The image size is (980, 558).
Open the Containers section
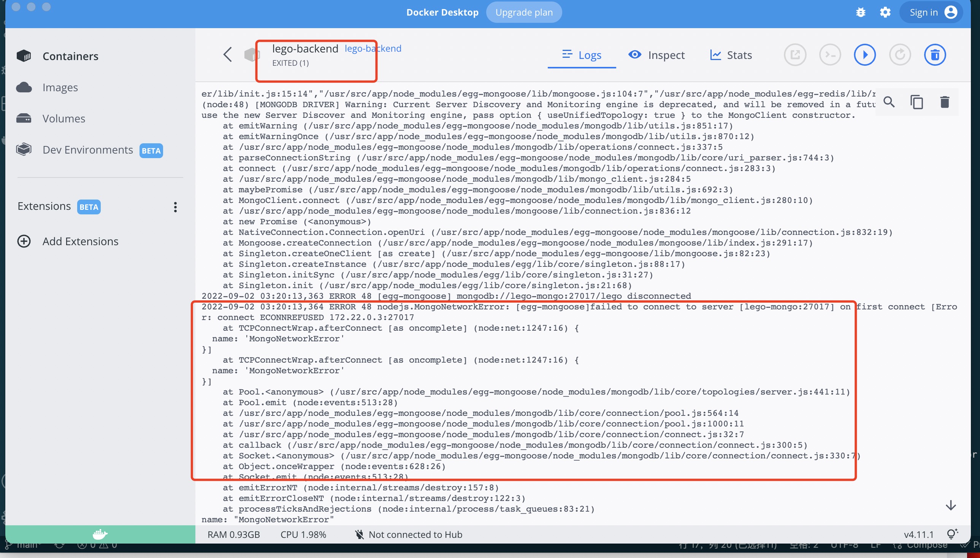pos(70,56)
